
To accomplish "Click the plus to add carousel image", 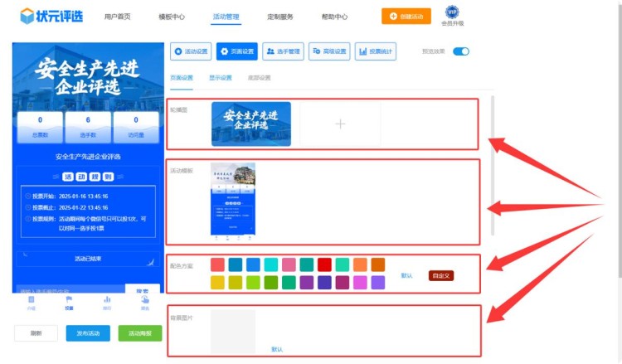I will (x=339, y=124).
